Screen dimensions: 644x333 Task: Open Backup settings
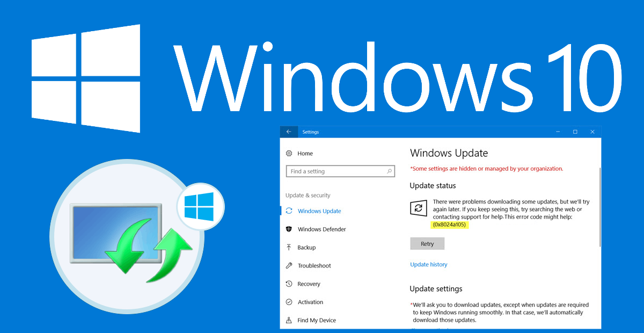coord(306,248)
